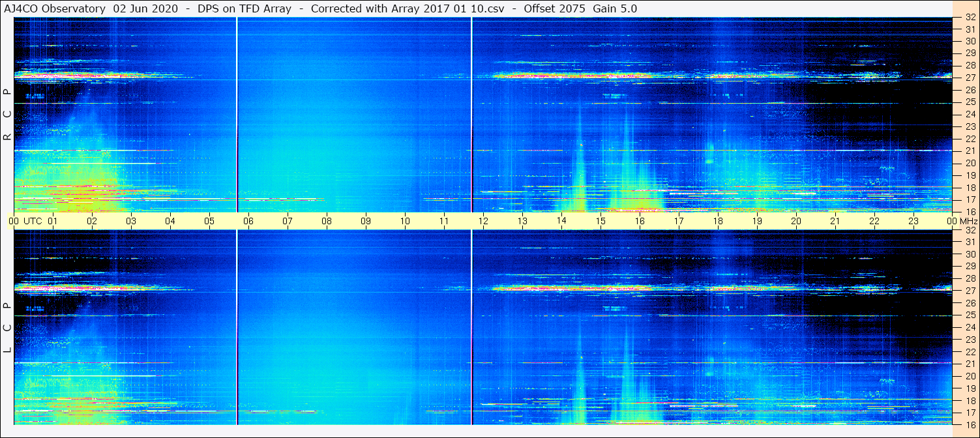Viewport: 980px width, 438px height.
Task: Click the 03 hour label on UTC axis
Action: (131, 221)
